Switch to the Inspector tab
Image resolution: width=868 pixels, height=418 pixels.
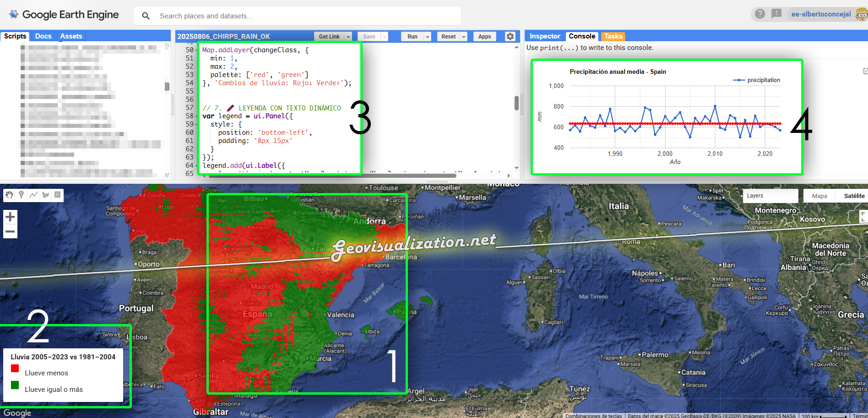point(545,36)
